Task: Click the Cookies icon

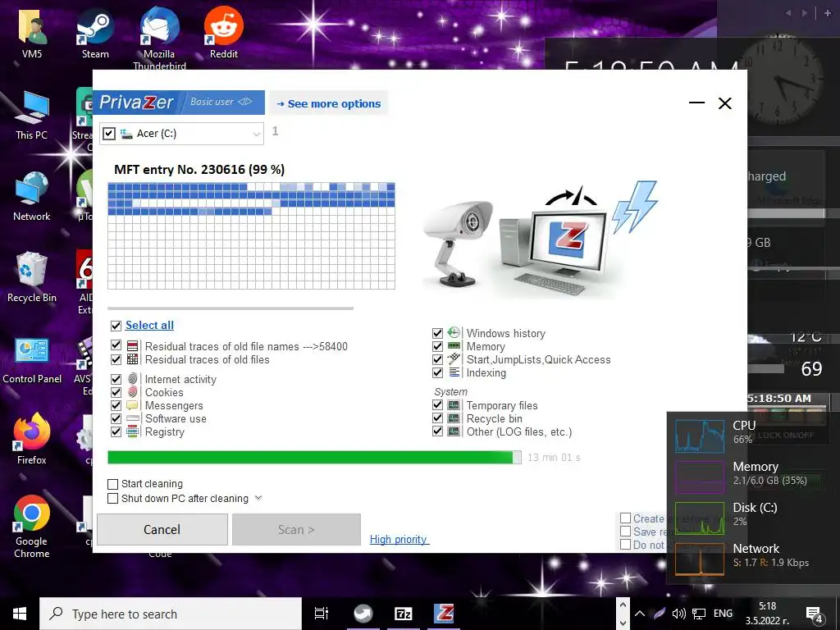Action: click(x=132, y=392)
